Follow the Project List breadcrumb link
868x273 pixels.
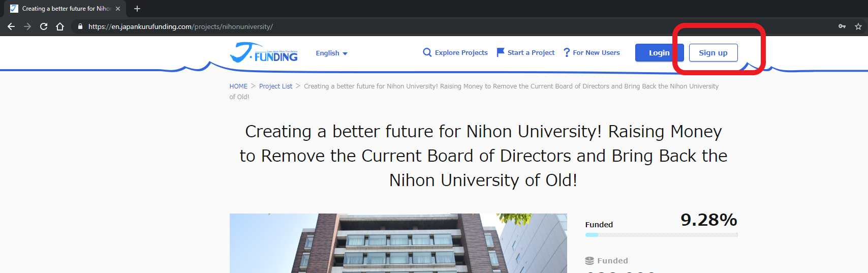click(276, 86)
